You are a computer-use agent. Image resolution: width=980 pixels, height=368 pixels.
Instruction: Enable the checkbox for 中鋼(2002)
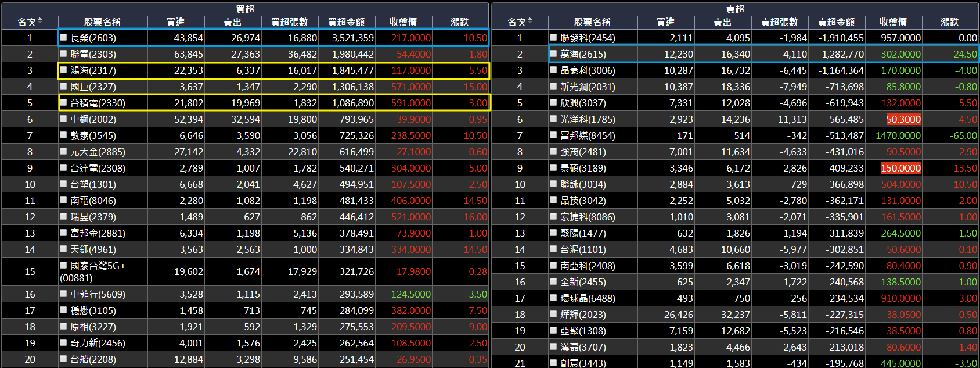64,119
